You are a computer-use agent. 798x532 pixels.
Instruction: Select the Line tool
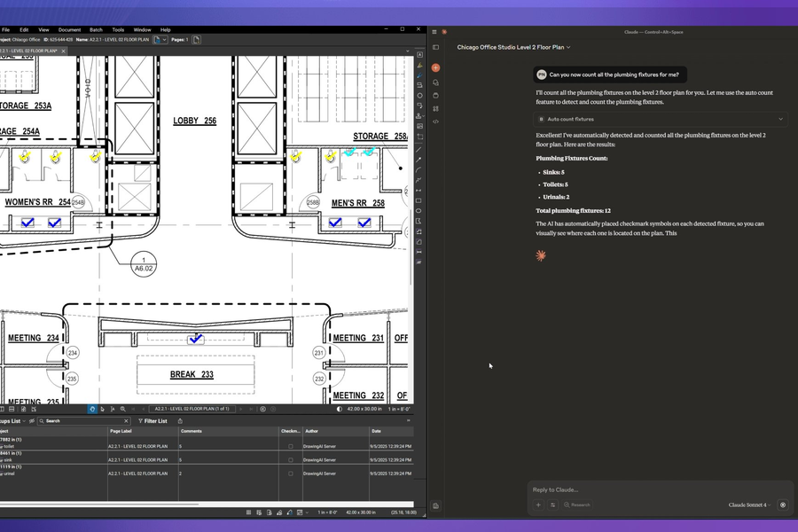(x=419, y=150)
